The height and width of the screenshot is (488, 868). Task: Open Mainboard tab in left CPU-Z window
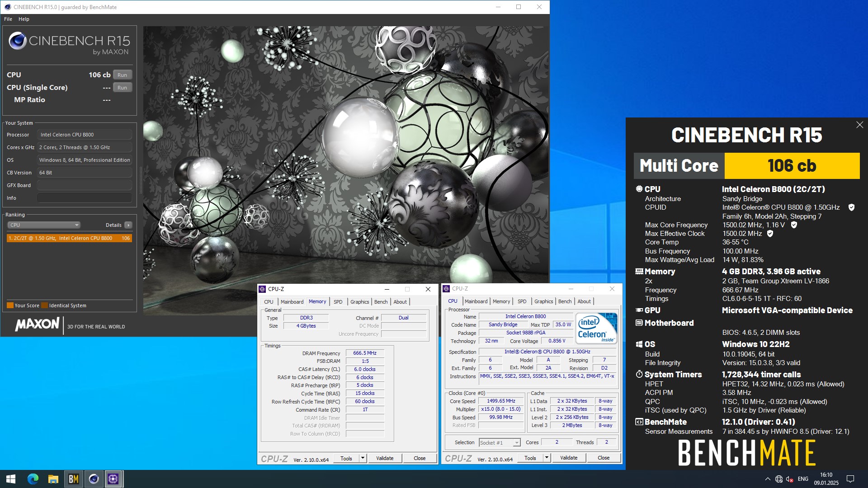tap(292, 302)
